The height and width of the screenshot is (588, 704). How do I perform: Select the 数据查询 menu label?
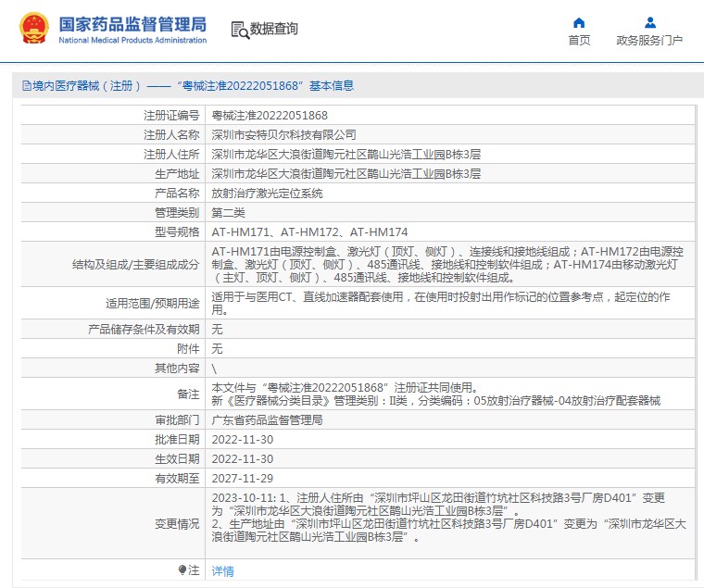point(274,29)
